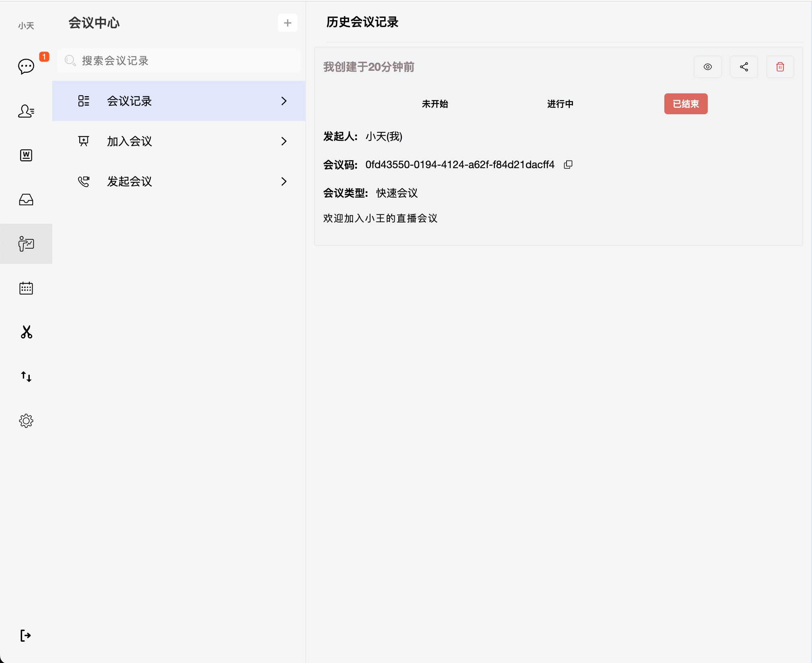
Task: Click the logout icon at sidebar bottom
Action: point(25,636)
